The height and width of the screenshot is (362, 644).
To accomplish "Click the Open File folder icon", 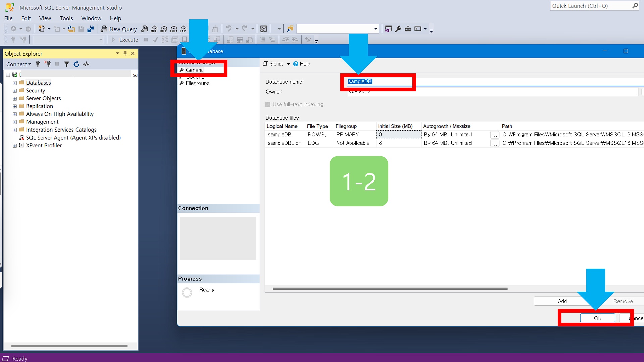I will (71, 29).
